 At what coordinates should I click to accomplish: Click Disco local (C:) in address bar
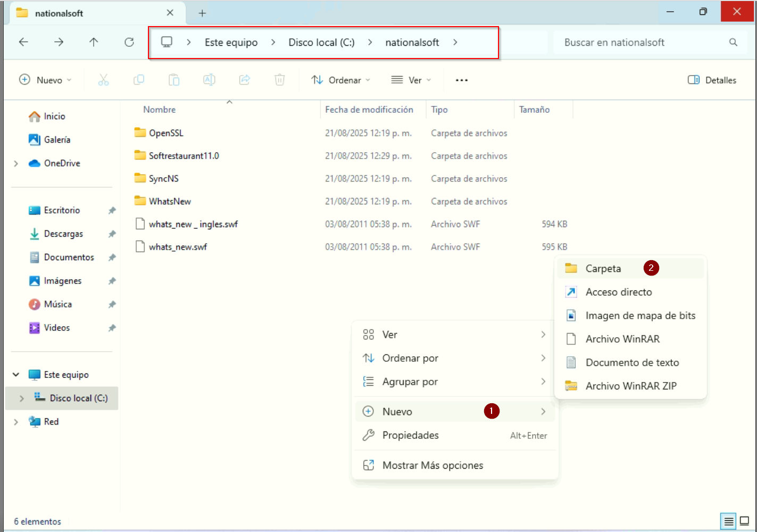(321, 43)
